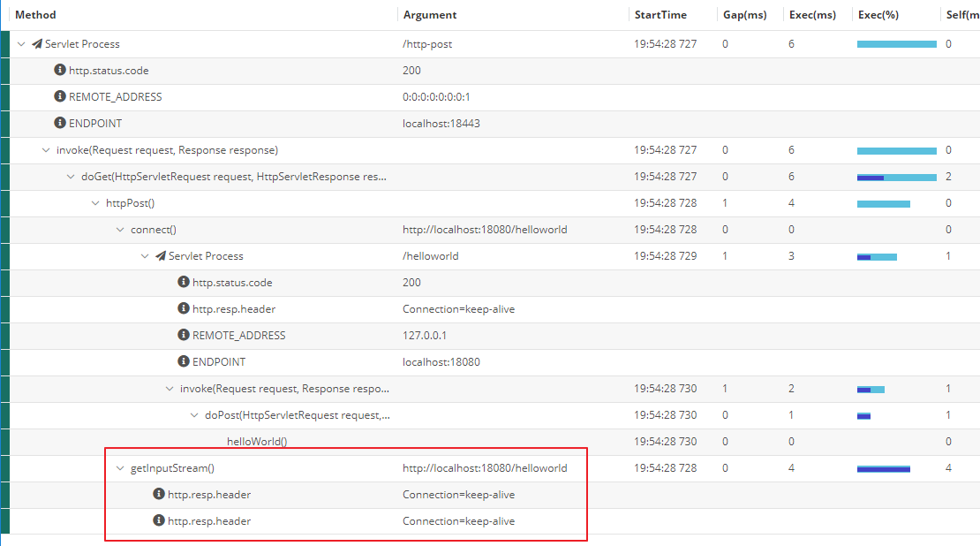Collapse the getInputStream() node
Viewport: 980px width, 546px height.
click(x=120, y=467)
